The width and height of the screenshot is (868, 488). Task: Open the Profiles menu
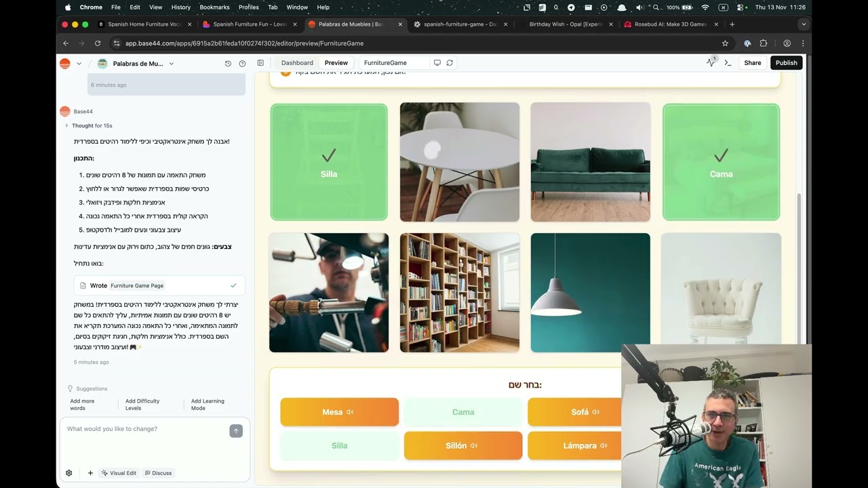249,7
